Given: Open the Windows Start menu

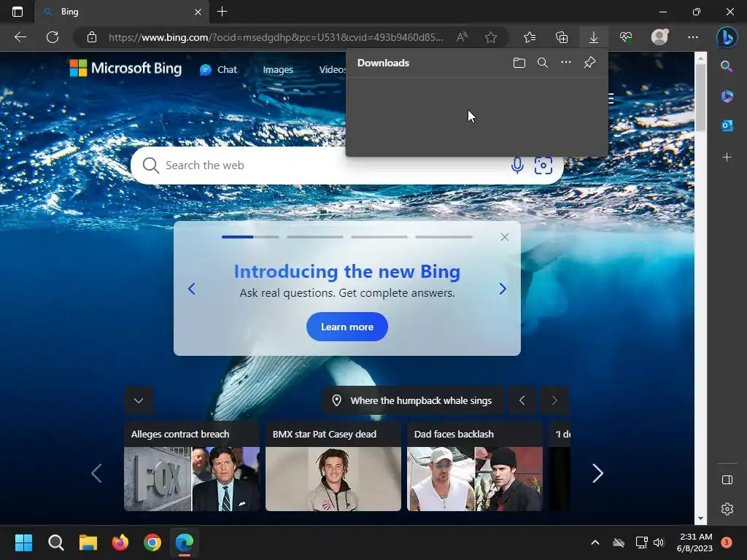Looking at the screenshot, I should (23, 542).
